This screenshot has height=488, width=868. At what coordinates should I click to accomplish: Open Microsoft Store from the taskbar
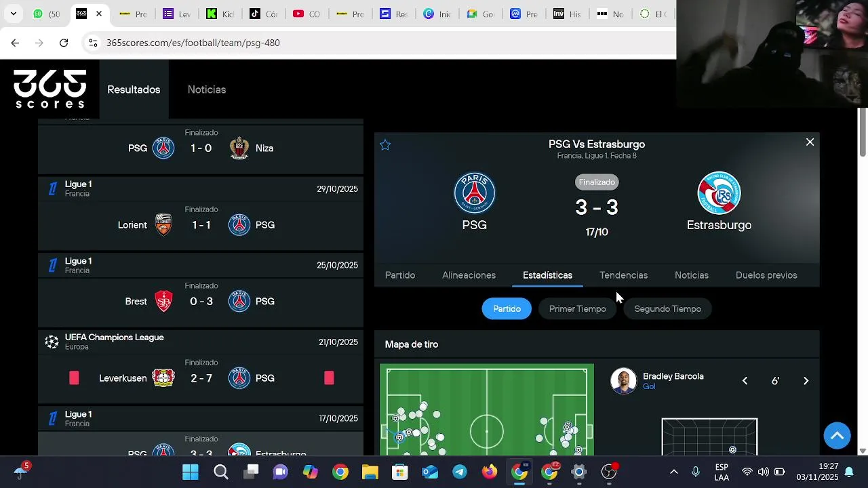click(x=399, y=472)
